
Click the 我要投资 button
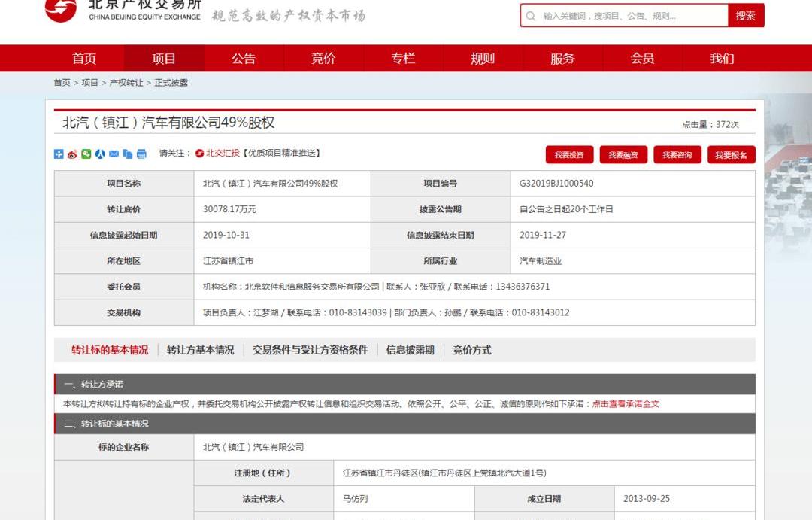(569, 155)
